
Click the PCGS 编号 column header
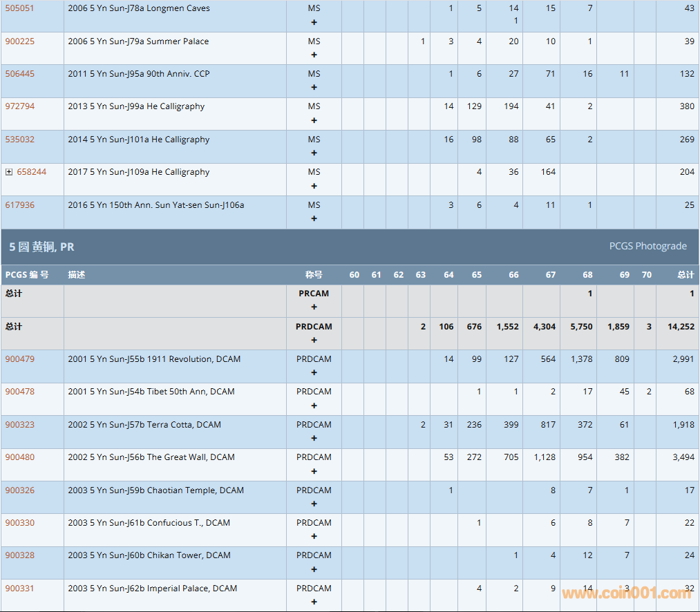coord(27,275)
